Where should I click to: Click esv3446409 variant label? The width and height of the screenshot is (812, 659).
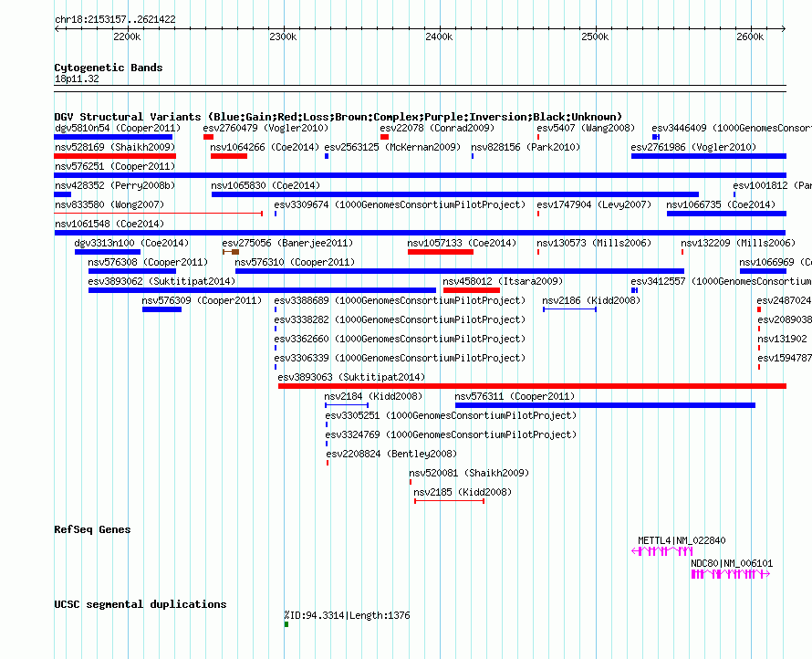(x=731, y=128)
